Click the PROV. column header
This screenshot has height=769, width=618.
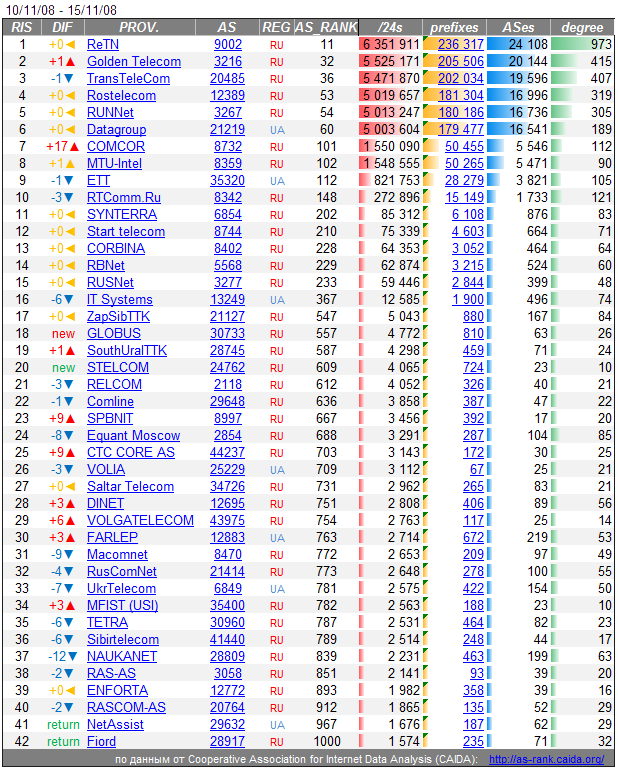pyautogui.click(x=139, y=27)
